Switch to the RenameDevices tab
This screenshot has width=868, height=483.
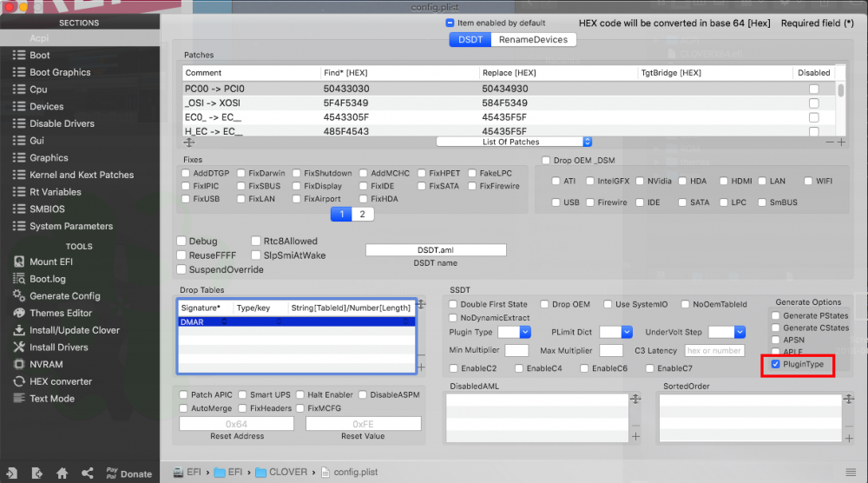(533, 40)
